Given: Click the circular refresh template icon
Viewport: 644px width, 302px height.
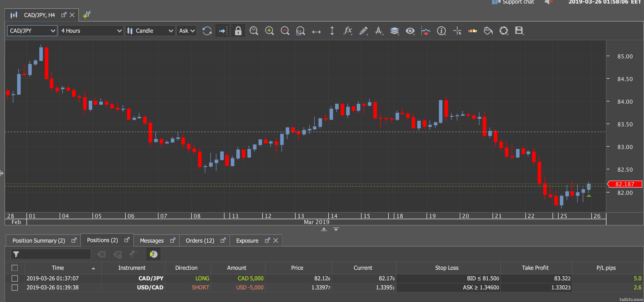Looking at the screenshot, I should (x=504, y=31).
